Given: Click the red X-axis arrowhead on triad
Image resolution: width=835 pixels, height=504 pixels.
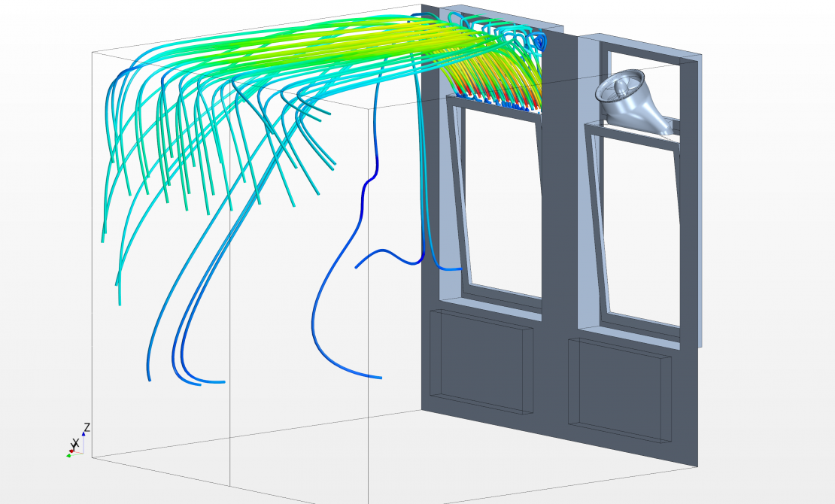Looking at the screenshot, I should [x=71, y=450].
